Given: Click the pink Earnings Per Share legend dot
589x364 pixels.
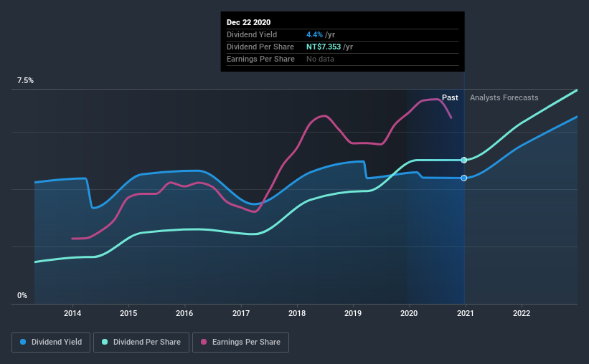Looking at the screenshot, I should pos(204,342).
